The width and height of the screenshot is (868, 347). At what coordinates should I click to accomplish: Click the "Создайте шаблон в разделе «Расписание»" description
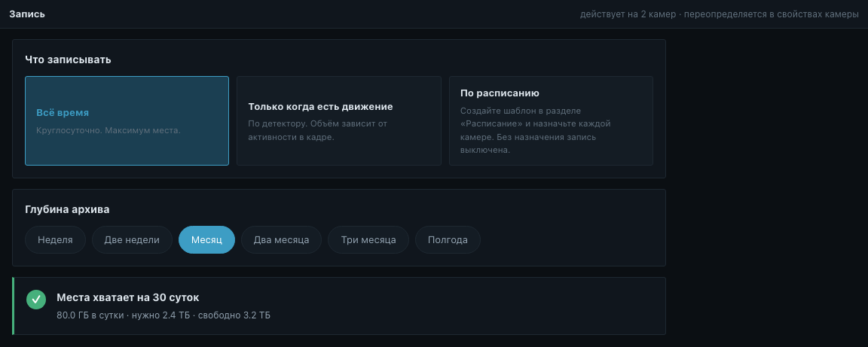535,130
